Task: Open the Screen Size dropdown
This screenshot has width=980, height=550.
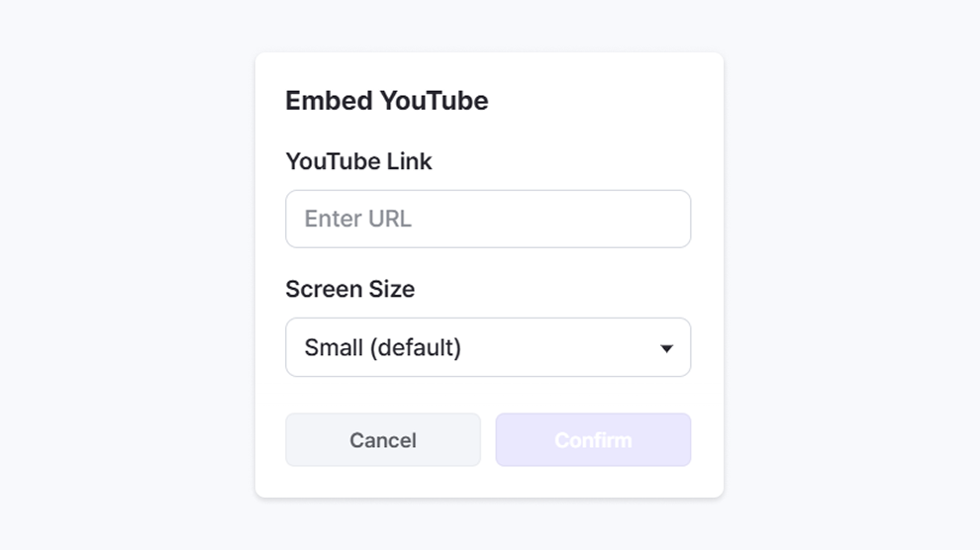Action: [487, 347]
